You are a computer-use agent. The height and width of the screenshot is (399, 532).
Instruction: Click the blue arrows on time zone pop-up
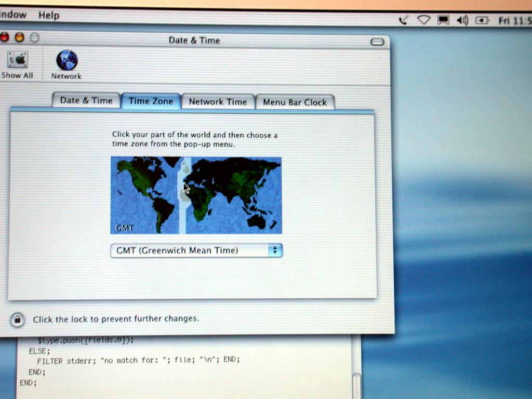pyautogui.click(x=275, y=250)
